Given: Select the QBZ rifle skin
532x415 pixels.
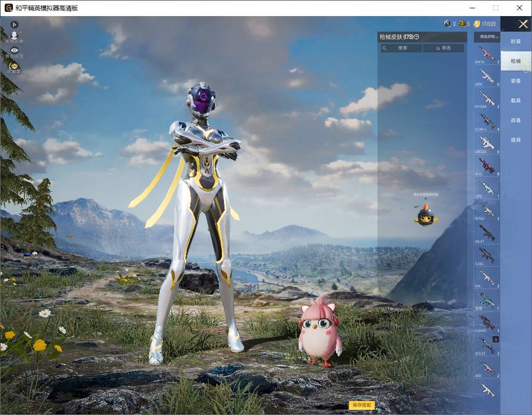Looking at the screenshot, I should coord(487,189).
